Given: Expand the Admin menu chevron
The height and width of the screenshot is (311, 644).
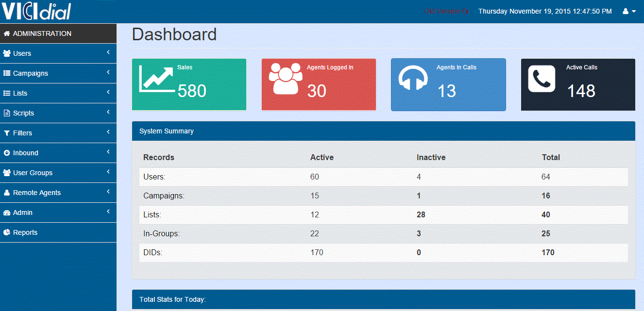Looking at the screenshot, I should [108, 212].
